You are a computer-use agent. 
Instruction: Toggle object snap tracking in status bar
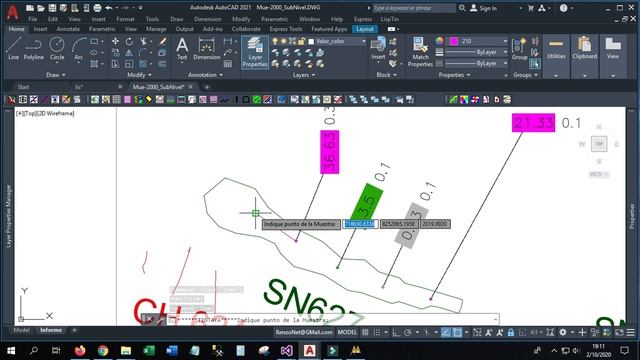click(x=446, y=332)
